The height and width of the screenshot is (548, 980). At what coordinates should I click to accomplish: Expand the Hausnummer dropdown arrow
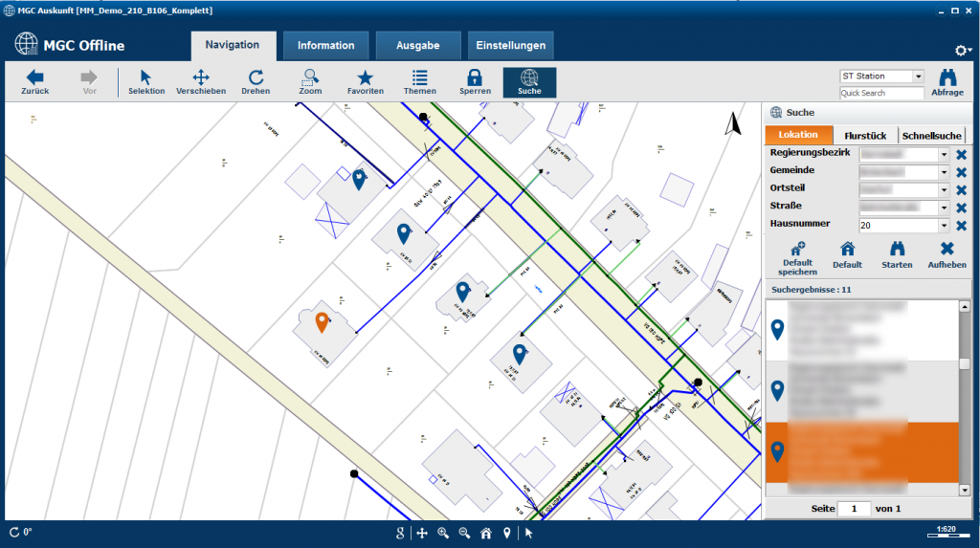tap(944, 226)
